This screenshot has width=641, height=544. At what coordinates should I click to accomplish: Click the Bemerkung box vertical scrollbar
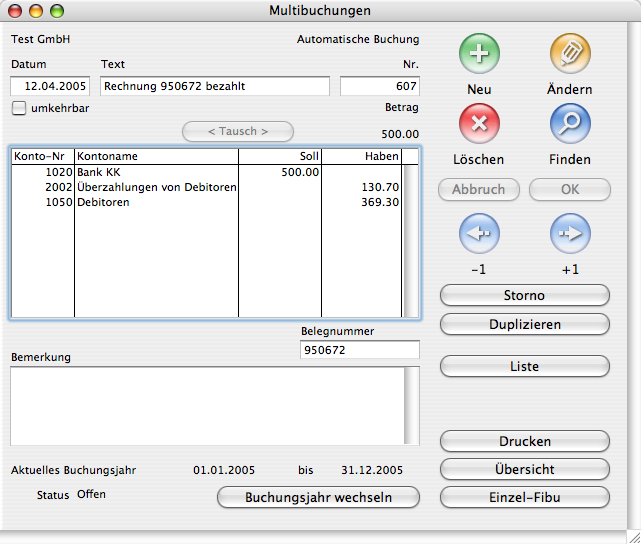tap(411, 405)
